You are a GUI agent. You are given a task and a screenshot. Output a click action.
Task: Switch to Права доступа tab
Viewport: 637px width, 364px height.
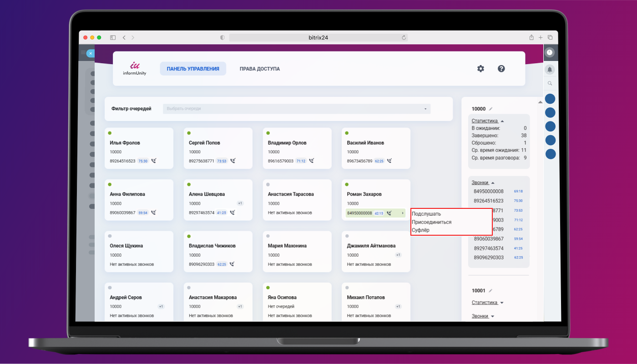click(x=260, y=69)
